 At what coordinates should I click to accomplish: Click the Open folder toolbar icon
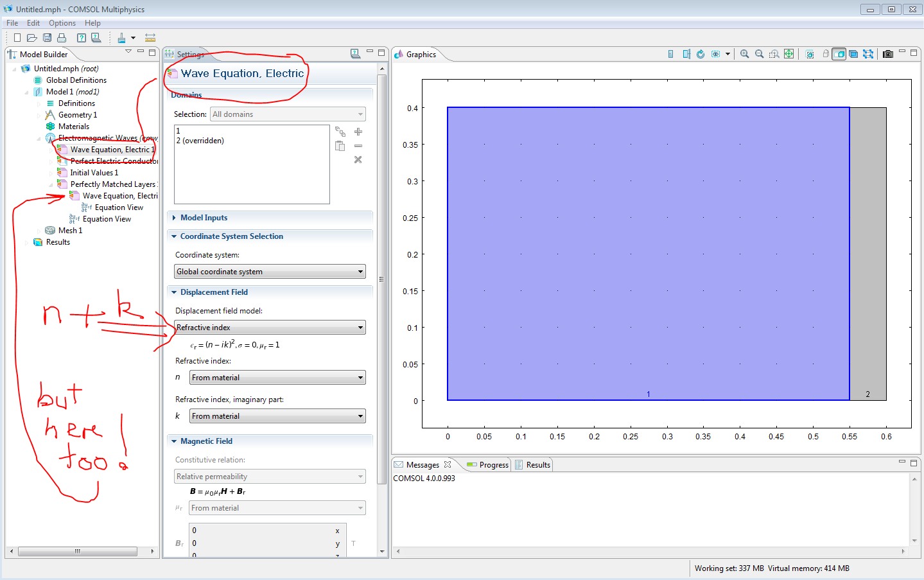click(31, 38)
